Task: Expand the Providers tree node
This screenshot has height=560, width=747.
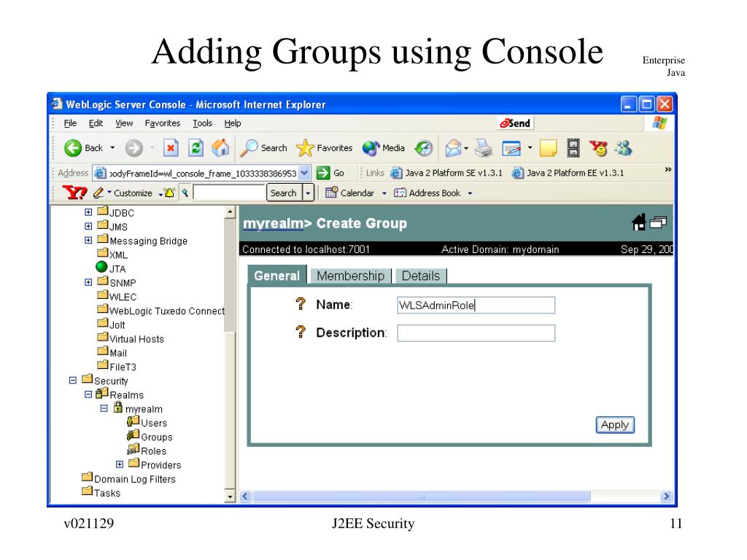Action: coord(120,464)
